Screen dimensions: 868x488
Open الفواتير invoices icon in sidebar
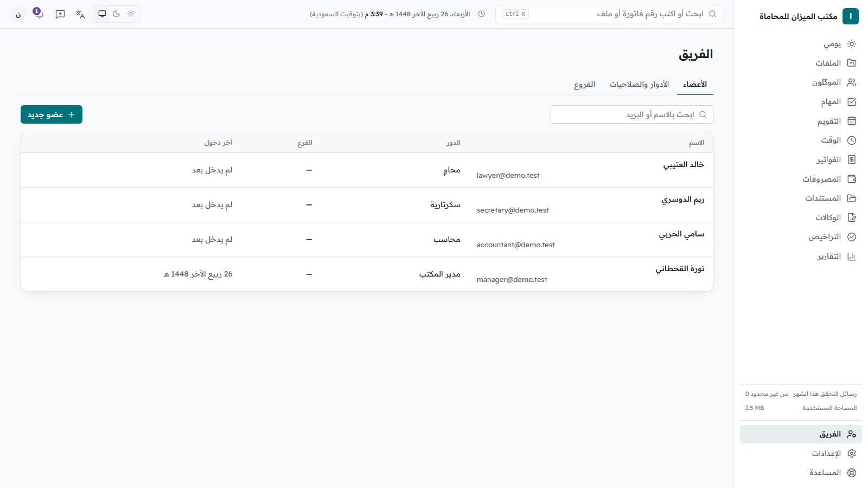coord(852,159)
